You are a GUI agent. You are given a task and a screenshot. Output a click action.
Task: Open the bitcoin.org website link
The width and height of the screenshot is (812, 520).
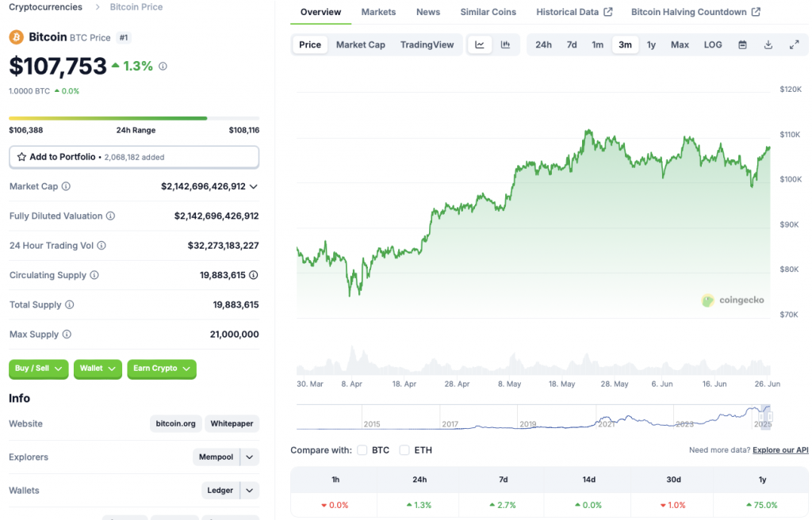pos(175,423)
